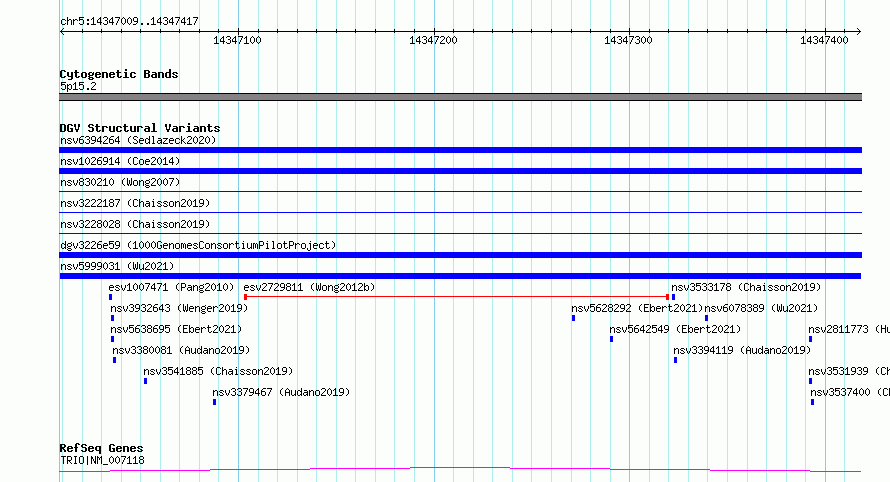Viewport: 890px width, 482px height.
Task: Open the DGV Structural Variants track title
Action: point(140,128)
